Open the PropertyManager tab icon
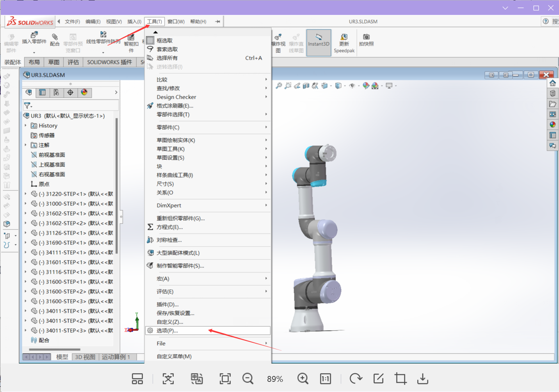This screenshot has width=559, height=392. point(43,93)
